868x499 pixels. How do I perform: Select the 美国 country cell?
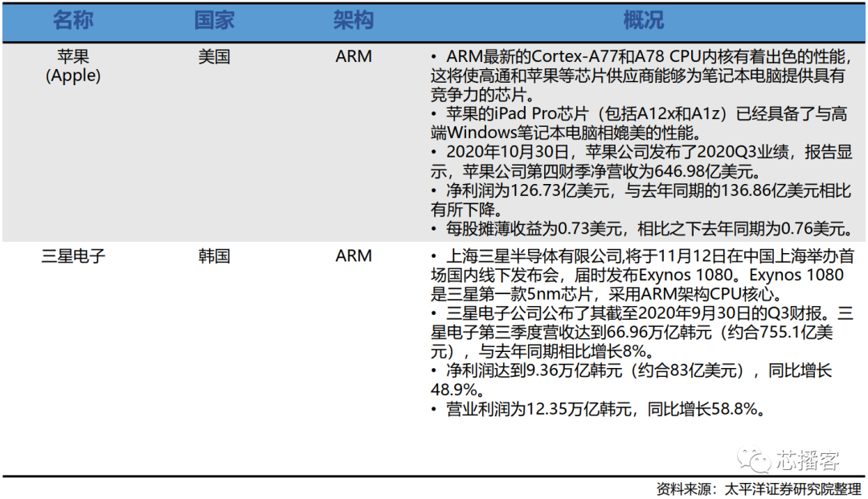[x=215, y=56]
